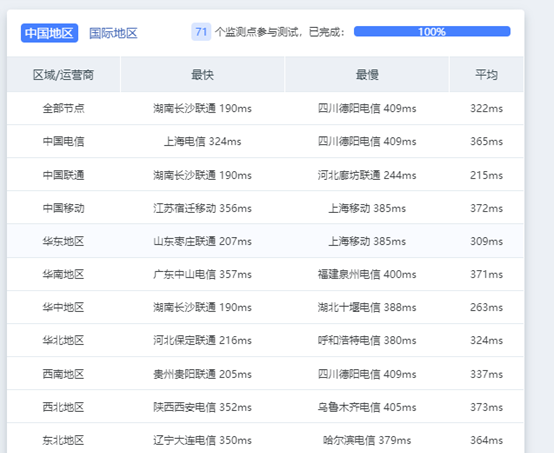
Task: Click the 371ms average value
Action: click(x=487, y=274)
